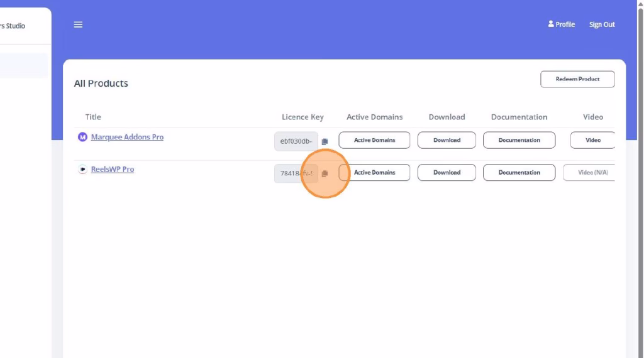
Task: Select the Marquee Addons Pro licence key field
Action: point(296,141)
